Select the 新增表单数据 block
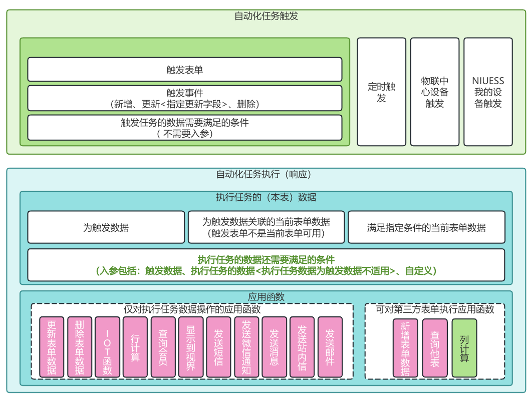532x398 pixels. [x=405, y=348]
